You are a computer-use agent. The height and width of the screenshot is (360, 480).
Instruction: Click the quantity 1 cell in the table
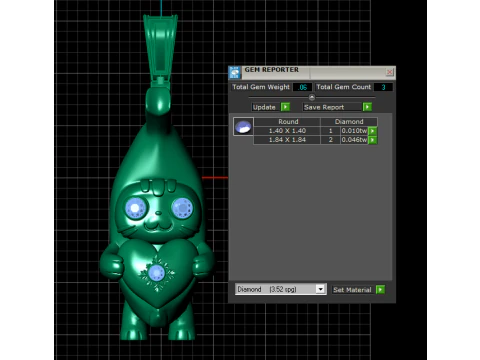(x=331, y=131)
